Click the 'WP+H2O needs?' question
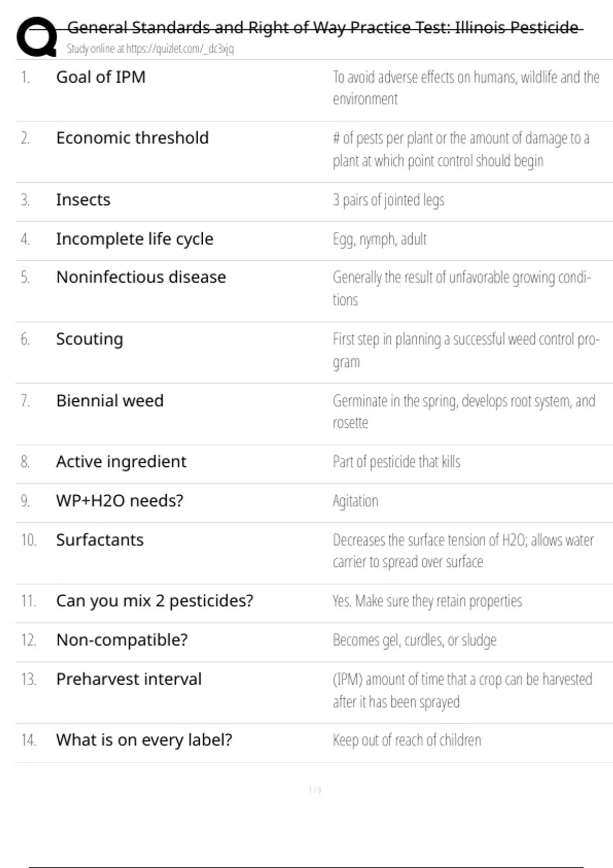The image size is (613, 868). tap(120, 501)
